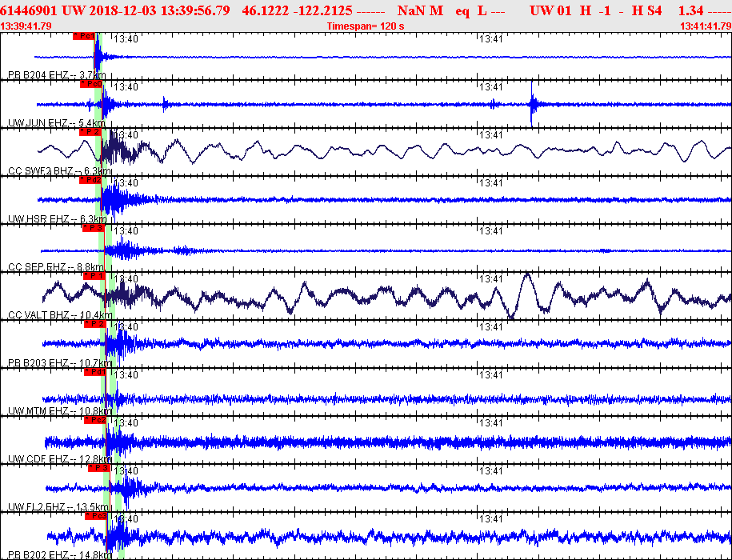The width and height of the screenshot is (732, 560).
Task: Click the 'UW MTM EHZ -- 10.8km' station label
Action: [x=60, y=411]
